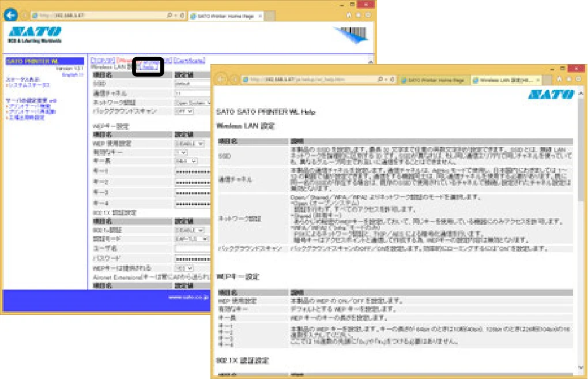The image size is (588, 379).
Task: Click search magnifier in back window address bar
Action: pyautogui.click(x=170, y=16)
